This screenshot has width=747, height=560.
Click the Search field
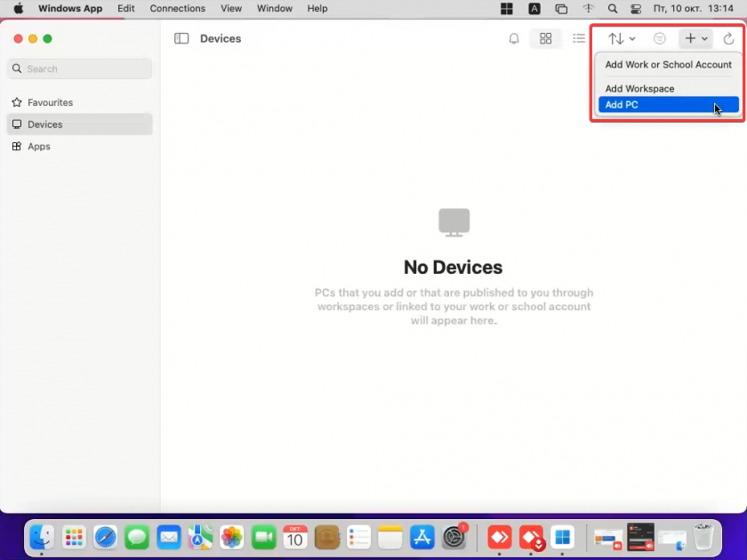(x=80, y=68)
